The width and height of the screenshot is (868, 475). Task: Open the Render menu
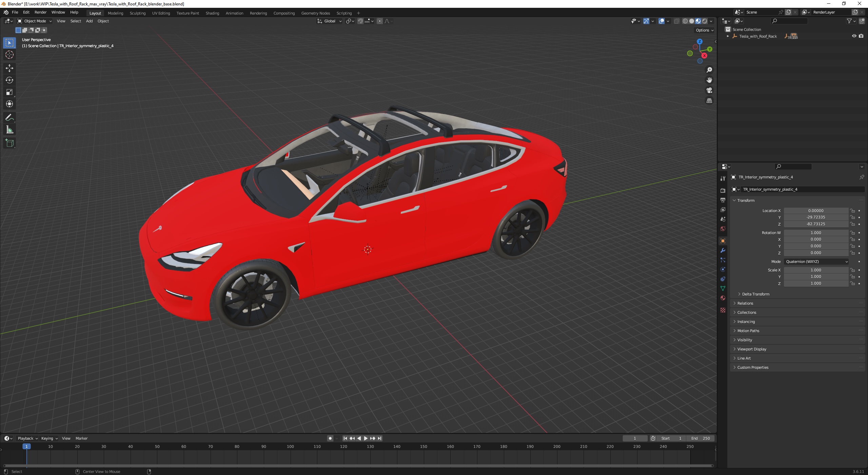click(40, 12)
